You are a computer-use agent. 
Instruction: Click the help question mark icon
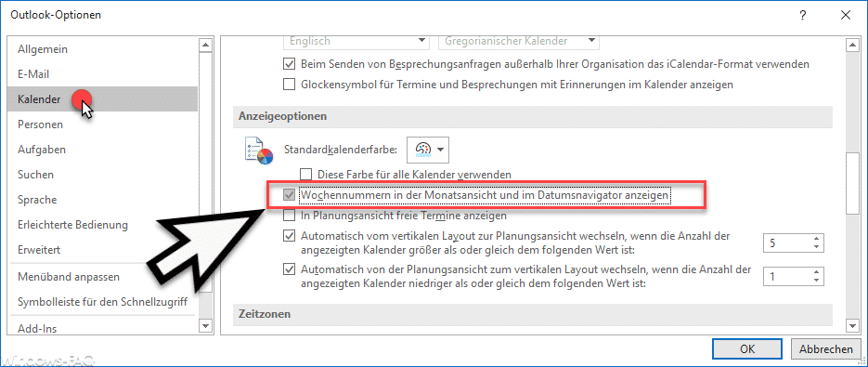pos(803,16)
